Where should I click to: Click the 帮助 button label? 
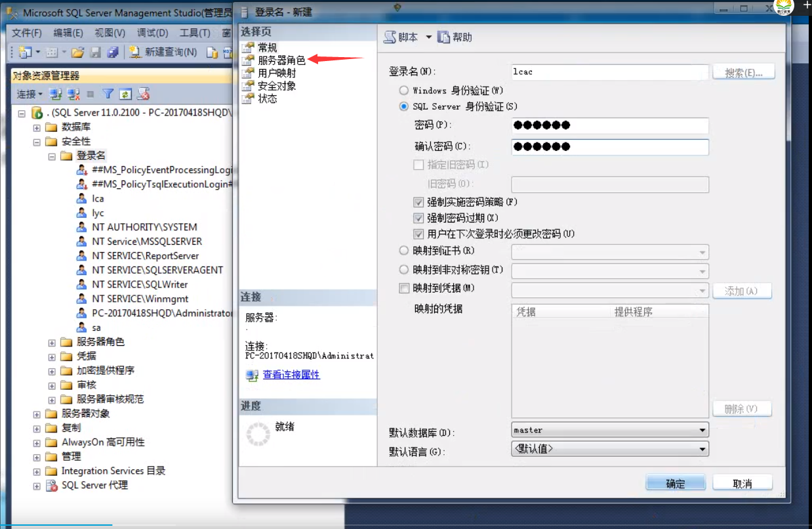pos(462,37)
